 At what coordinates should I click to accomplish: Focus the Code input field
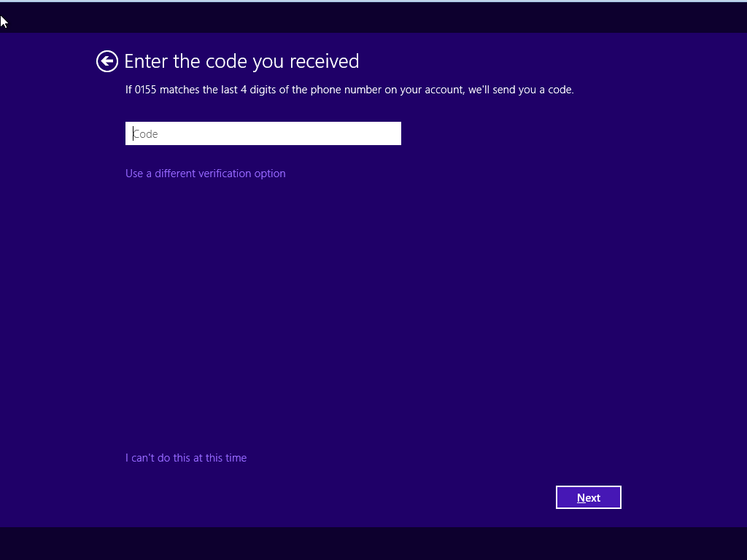pos(263,133)
